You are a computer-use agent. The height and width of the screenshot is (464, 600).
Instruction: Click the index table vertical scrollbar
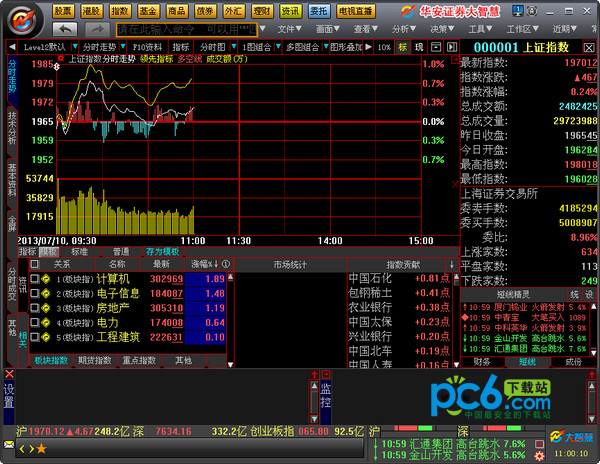tap(232, 308)
